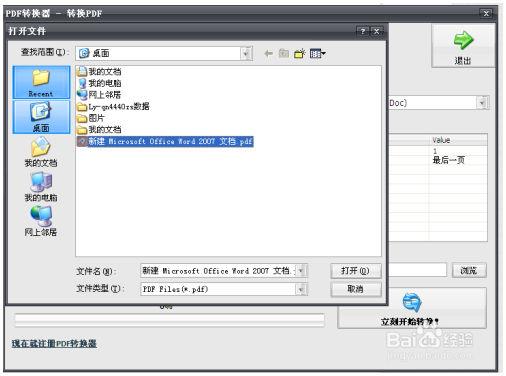The image size is (506, 376).
Task: Select 我的文档 in places sidebar
Action: [x=41, y=152]
